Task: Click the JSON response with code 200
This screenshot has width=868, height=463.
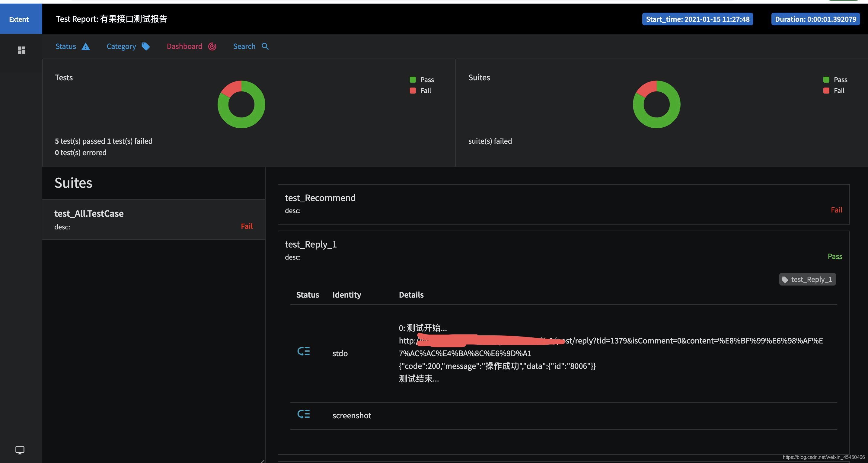Action: (497, 366)
